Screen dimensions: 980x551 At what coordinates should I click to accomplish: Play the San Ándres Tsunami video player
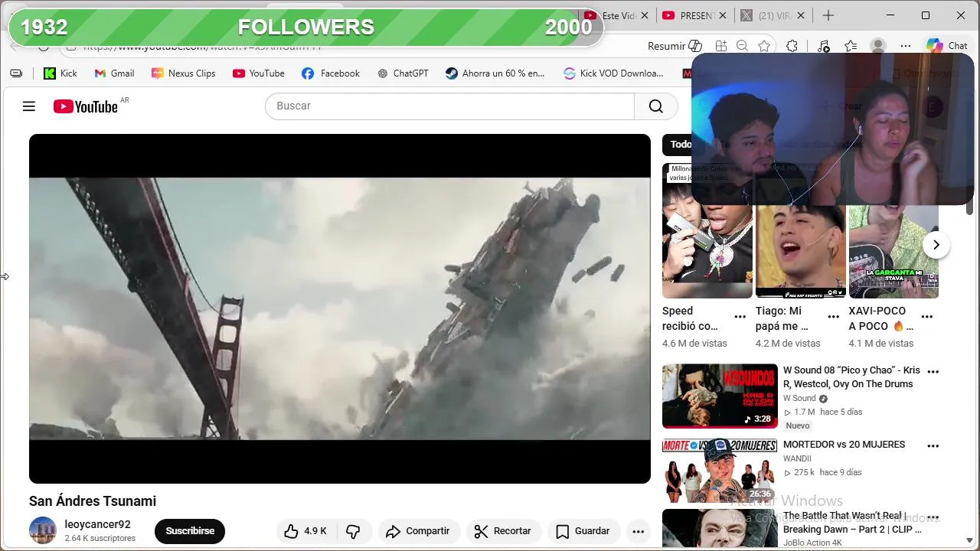pos(340,308)
